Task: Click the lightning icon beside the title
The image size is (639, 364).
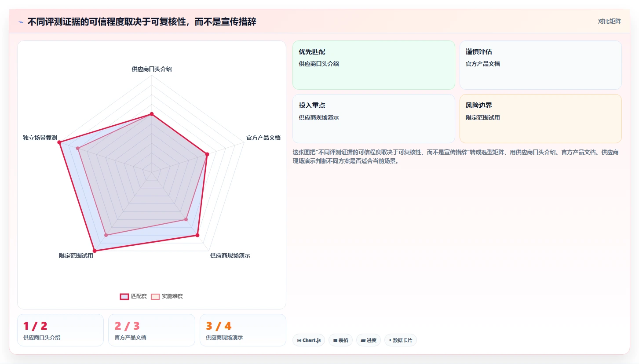Action: point(21,22)
